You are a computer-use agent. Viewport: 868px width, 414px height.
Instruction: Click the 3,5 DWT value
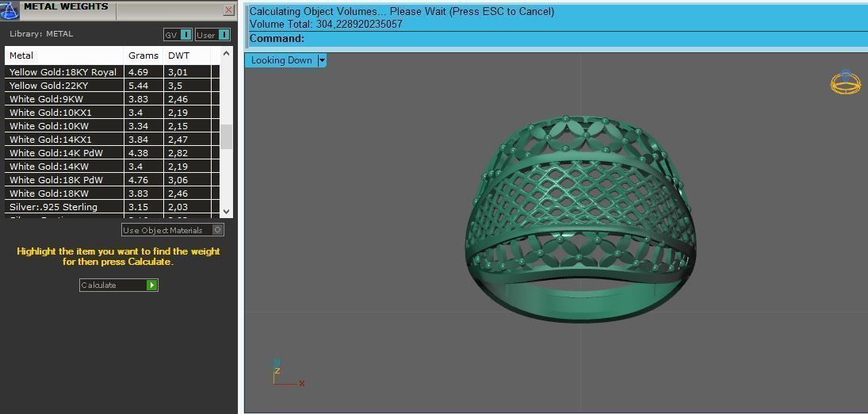tap(175, 86)
